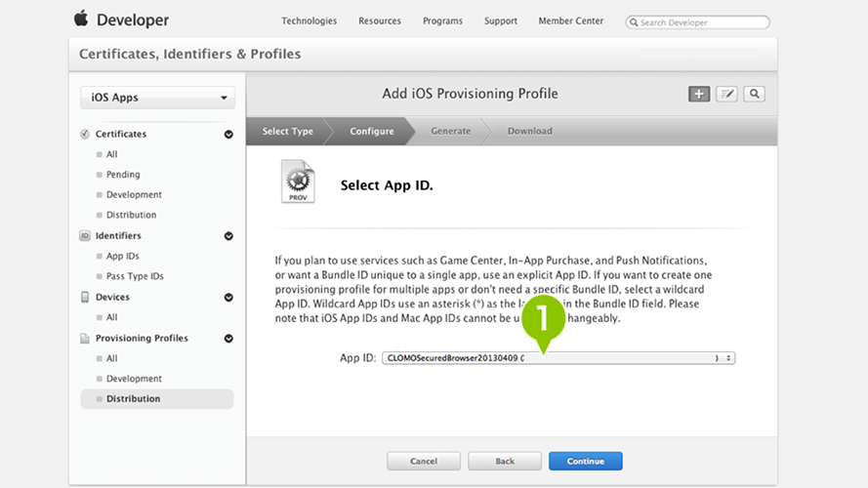This screenshot has height=488, width=868.
Task: Click into the Search Developer field
Action: coord(697,22)
